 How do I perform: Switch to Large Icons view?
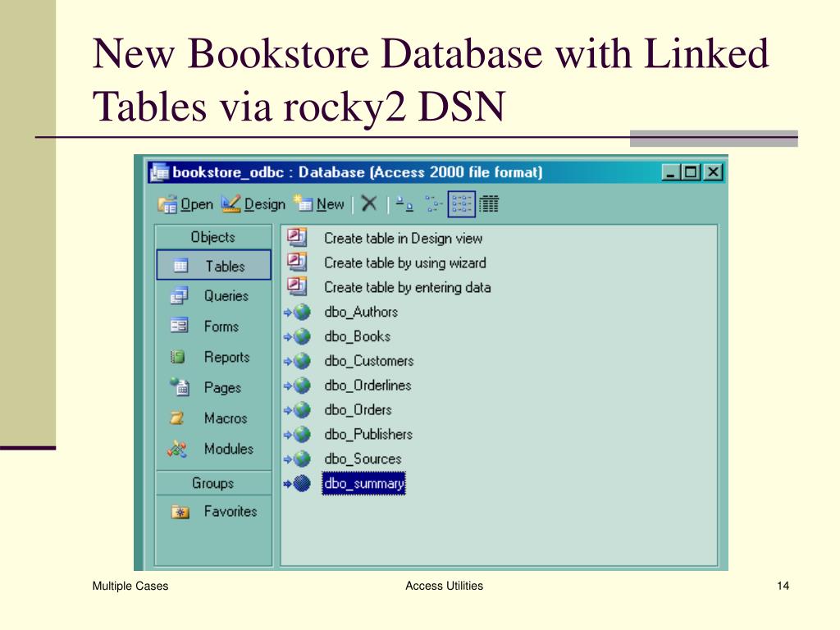[x=404, y=203]
